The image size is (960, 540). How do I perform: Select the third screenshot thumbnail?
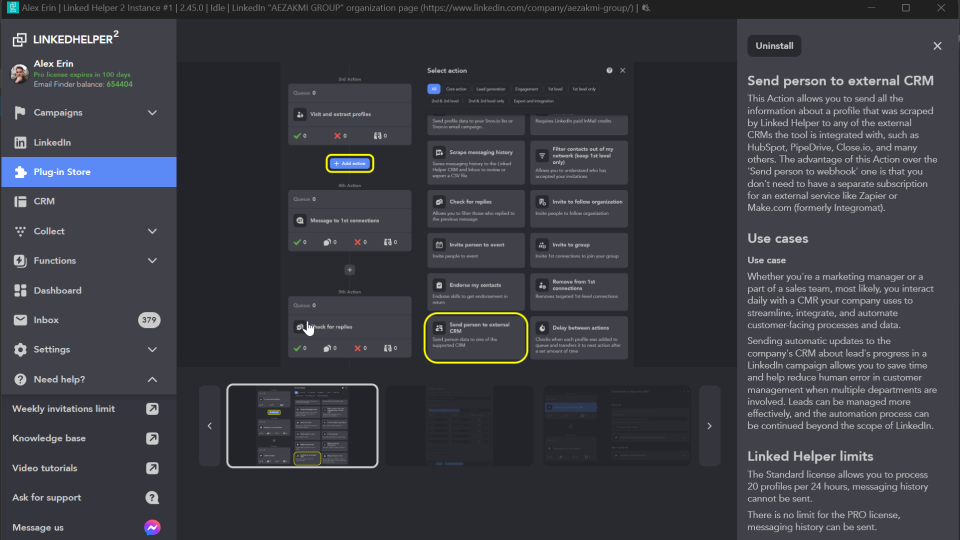pyautogui.click(x=617, y=426)
